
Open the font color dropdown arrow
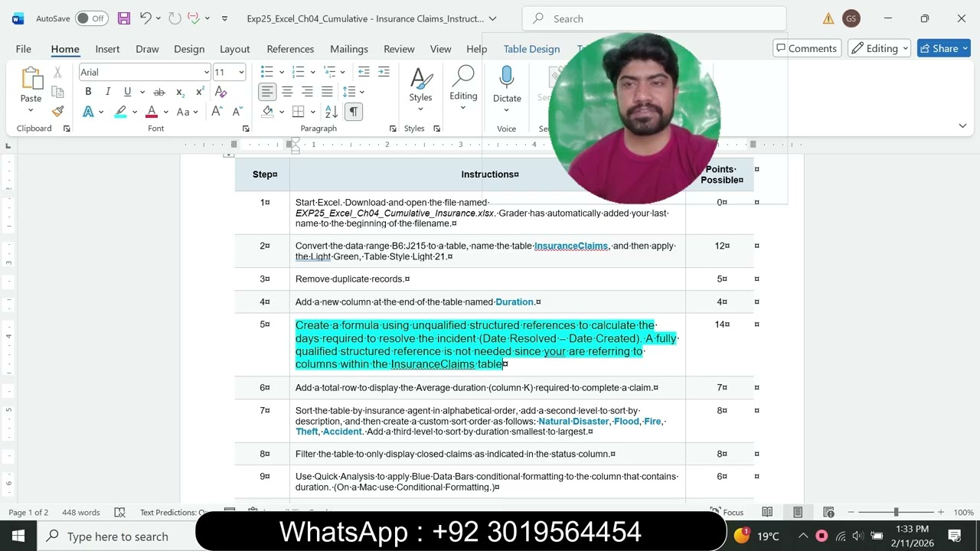[x=166, y=112]
